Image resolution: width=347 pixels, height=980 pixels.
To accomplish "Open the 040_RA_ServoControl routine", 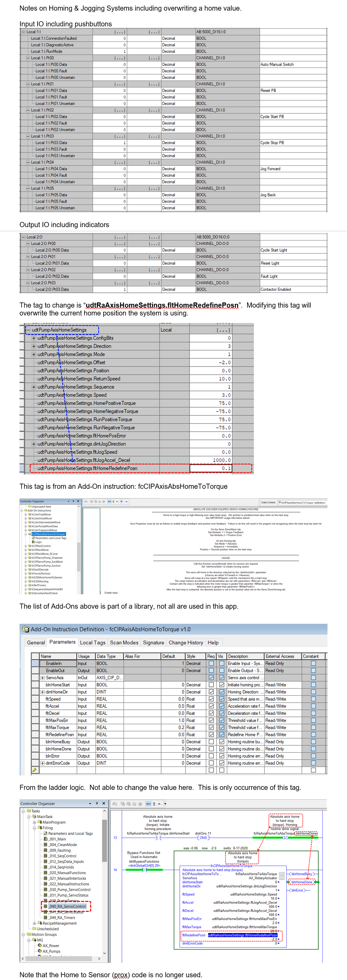I will (x=67, y=906).
